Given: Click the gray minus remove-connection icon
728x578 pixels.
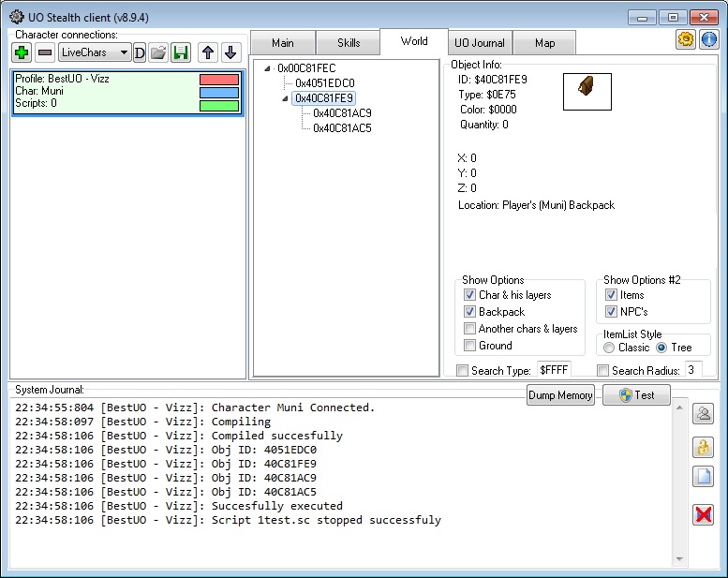Looking at the screenshot, I should pyautogui.click(x=45, y=53).
